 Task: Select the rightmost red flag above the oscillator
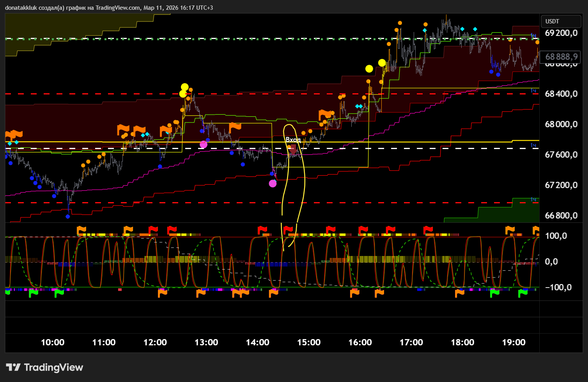click(428, 230)
